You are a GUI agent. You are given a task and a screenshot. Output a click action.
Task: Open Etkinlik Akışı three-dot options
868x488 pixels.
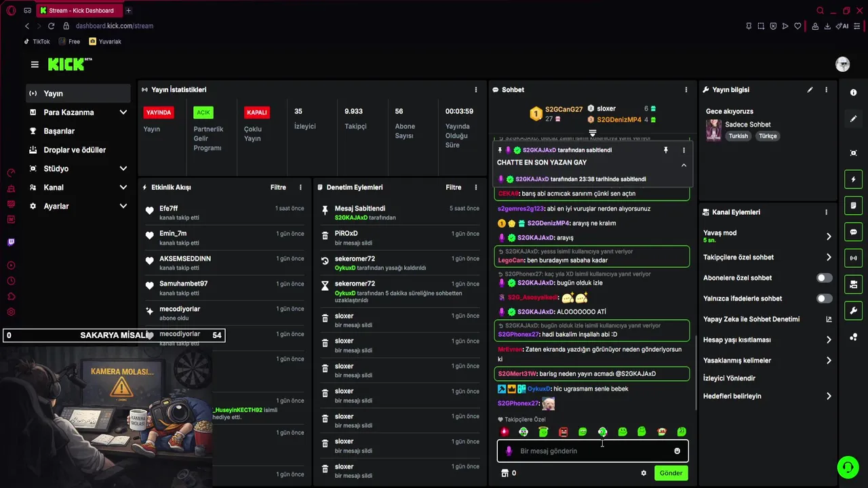click(300, 187)
